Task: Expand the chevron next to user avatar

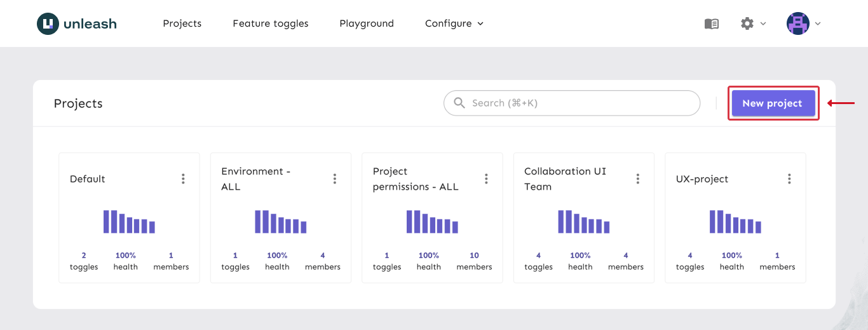Action: point(818,23)
